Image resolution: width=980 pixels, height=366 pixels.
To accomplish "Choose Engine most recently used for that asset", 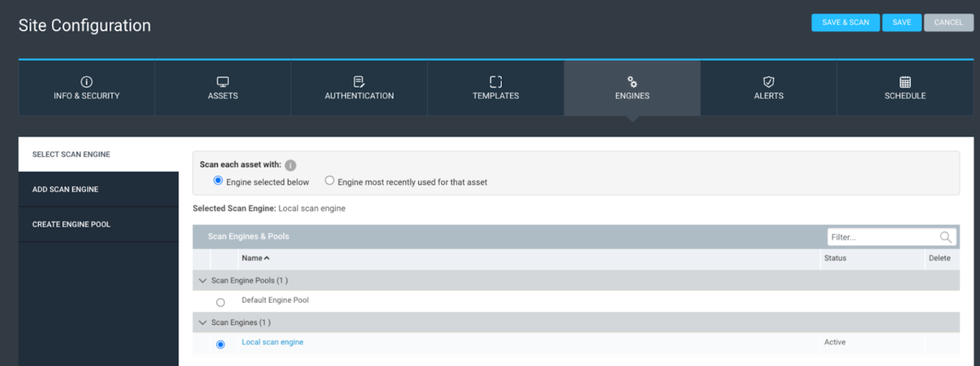I will (329, 181).
